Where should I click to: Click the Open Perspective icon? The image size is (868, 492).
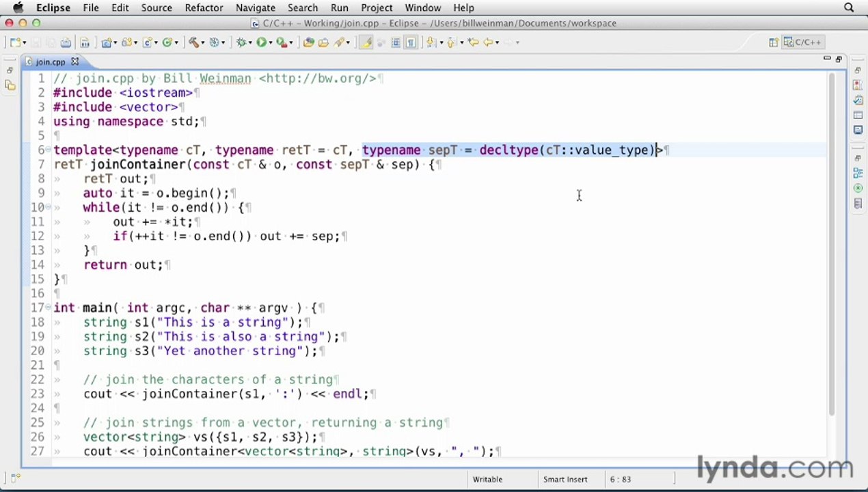[774, 42]
